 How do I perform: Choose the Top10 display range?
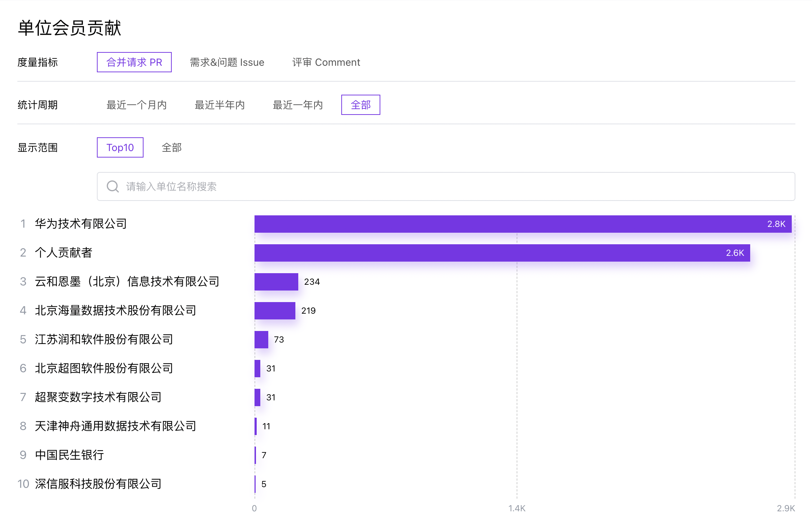(x=120, y=147)
